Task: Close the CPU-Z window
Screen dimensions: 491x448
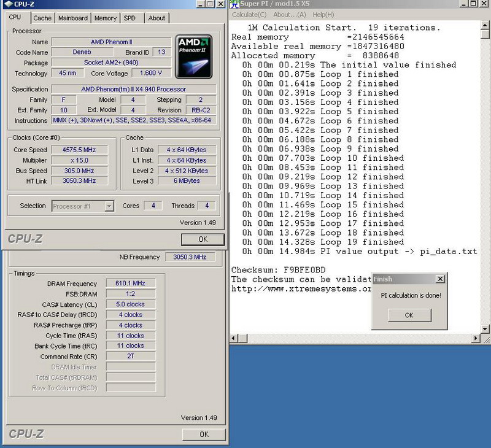Action: pos(220,4)
